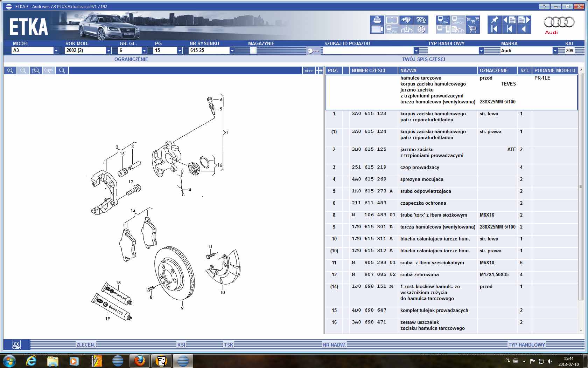
Task: Open the parts list view icon below printer
Action: point(377,29)
